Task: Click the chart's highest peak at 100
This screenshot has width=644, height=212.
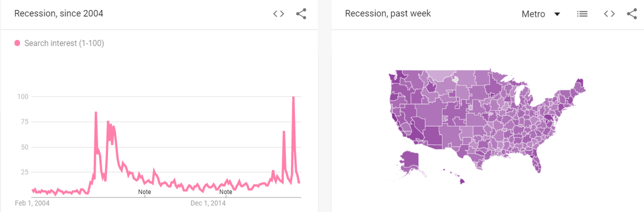Action: [293, 98]
